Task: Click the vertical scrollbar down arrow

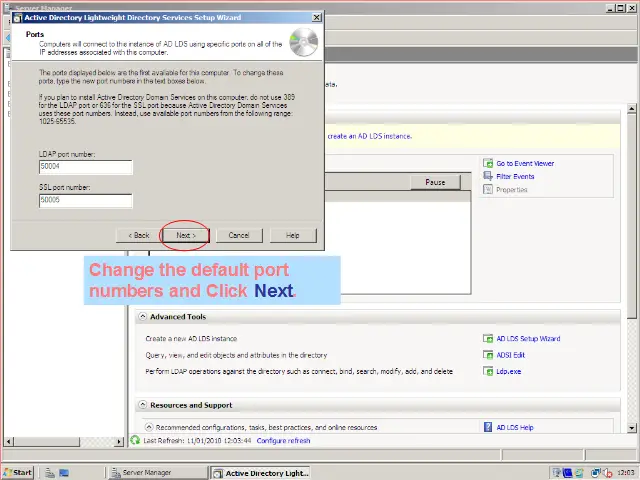Action: pyautogui.click(x=631, y=428)
